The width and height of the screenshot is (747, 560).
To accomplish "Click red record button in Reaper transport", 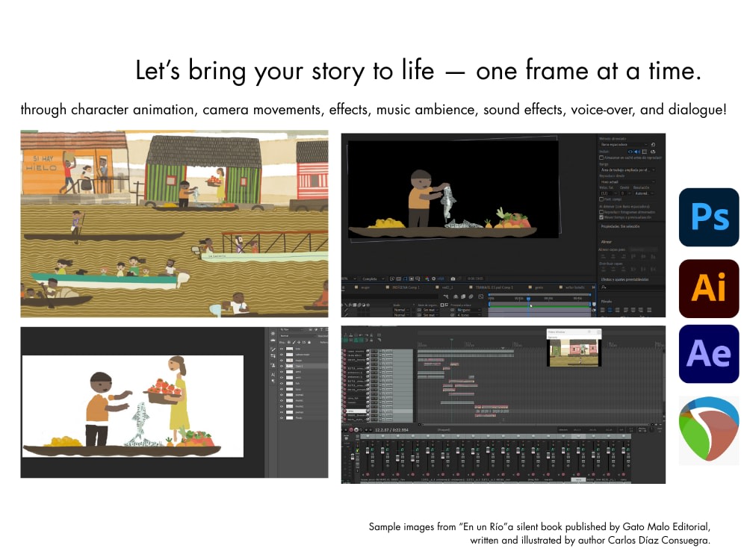I will [x=351, y=430].
